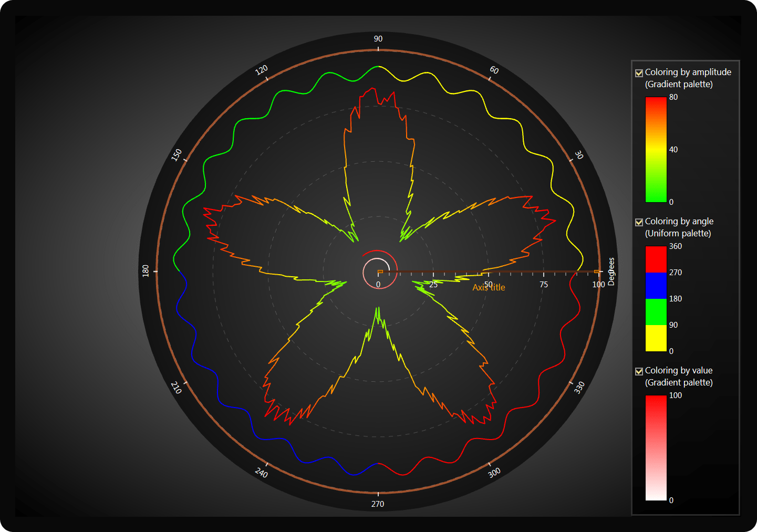
Task: Click the 0 tick label at chart center
Action: [378, 284]
